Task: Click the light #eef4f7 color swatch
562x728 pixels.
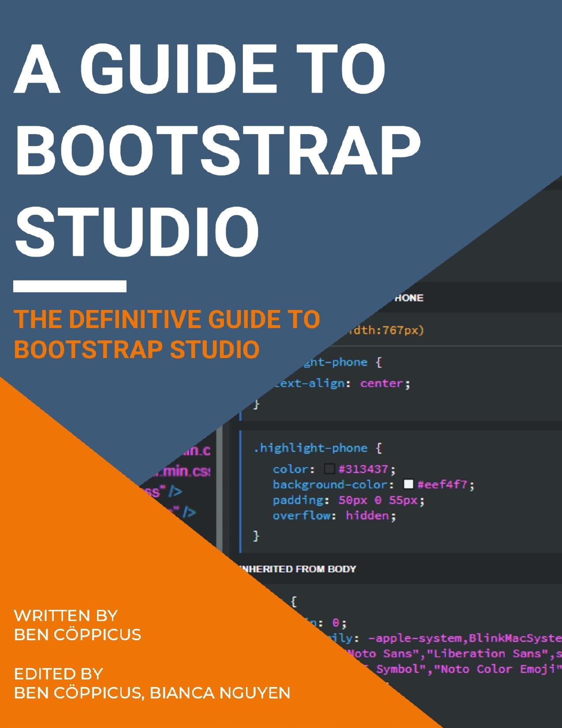Action: [409, 484]
